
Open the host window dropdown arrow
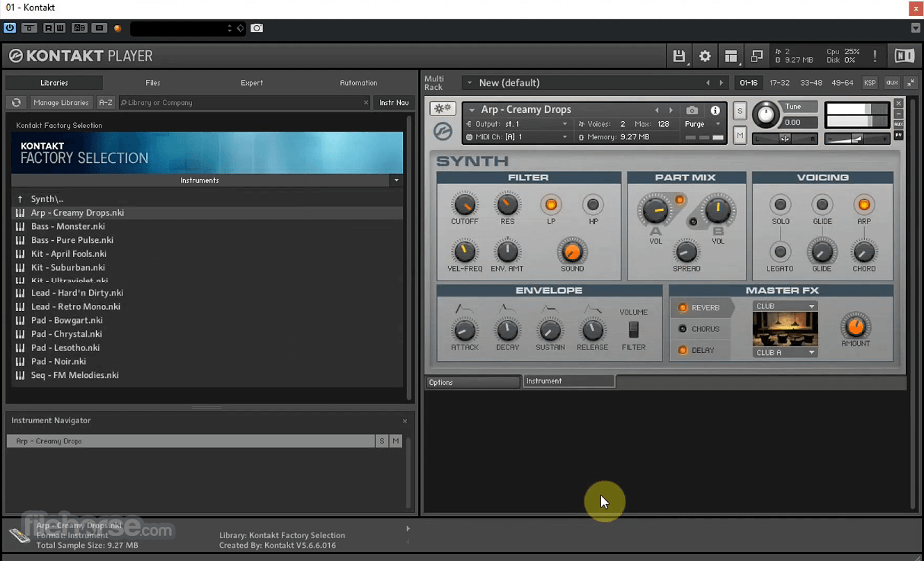(916, 29)
